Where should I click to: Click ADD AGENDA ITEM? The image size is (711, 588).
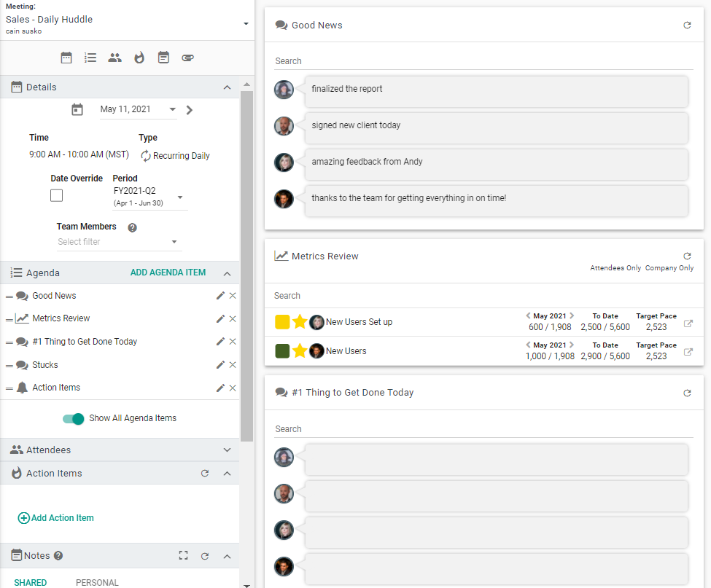168,273
